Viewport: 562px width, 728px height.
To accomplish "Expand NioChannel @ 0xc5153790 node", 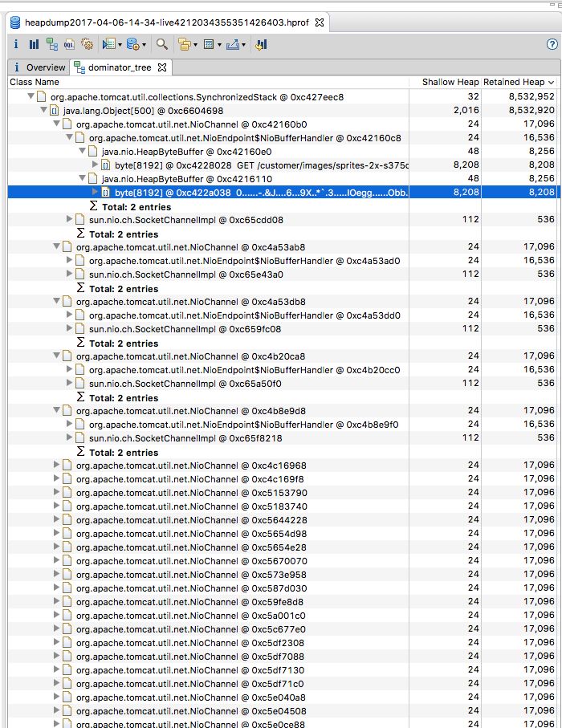I will click(57, 492).
